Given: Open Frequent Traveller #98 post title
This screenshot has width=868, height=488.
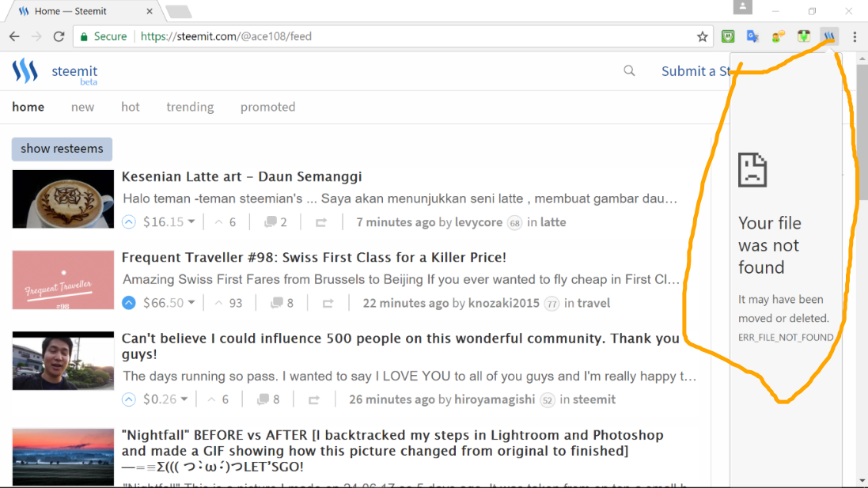Looking at the screenshot, I should 314,257.
